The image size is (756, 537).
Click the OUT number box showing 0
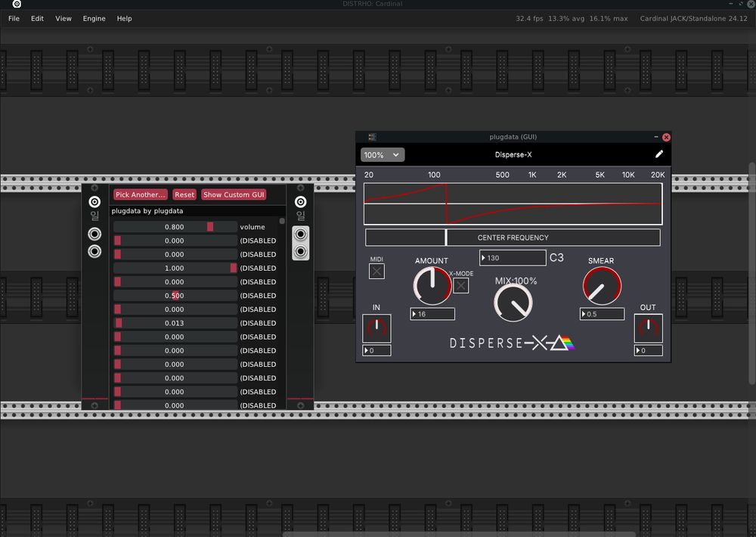[x=648, y=350]
